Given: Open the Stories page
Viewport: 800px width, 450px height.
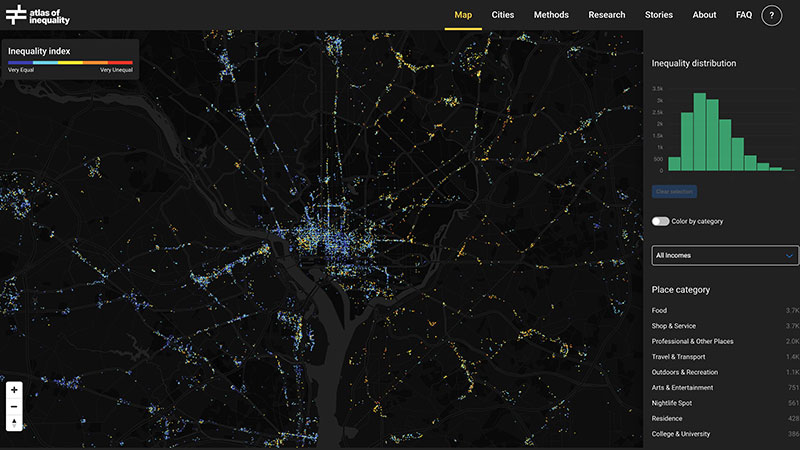Looking at the screenshot, I should 659,15.
